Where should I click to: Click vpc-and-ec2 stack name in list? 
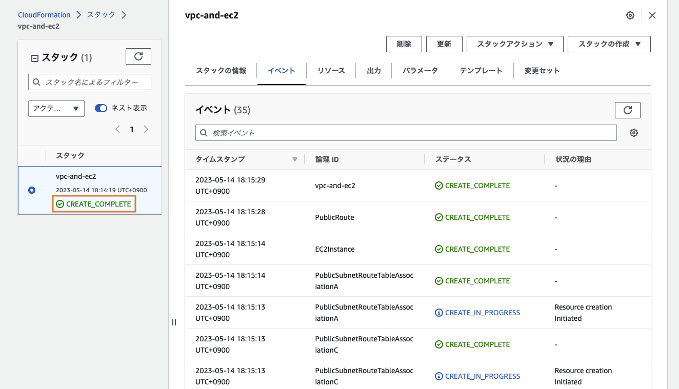76,176
